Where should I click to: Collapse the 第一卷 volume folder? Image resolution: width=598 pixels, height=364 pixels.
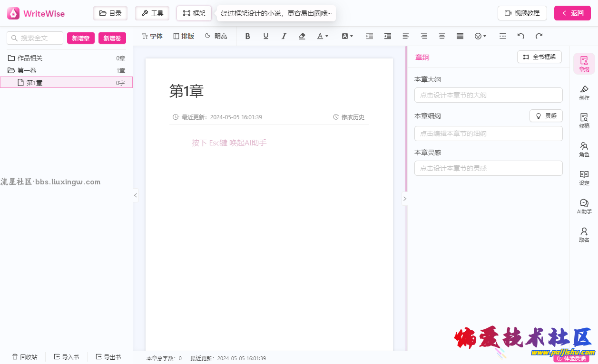point(11,70)
